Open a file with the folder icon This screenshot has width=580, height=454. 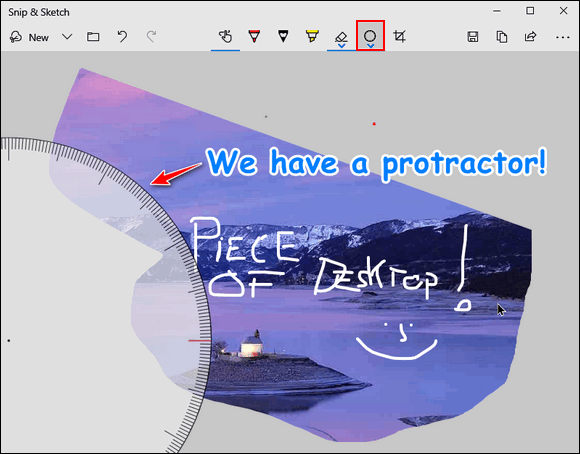click(93, 37)
